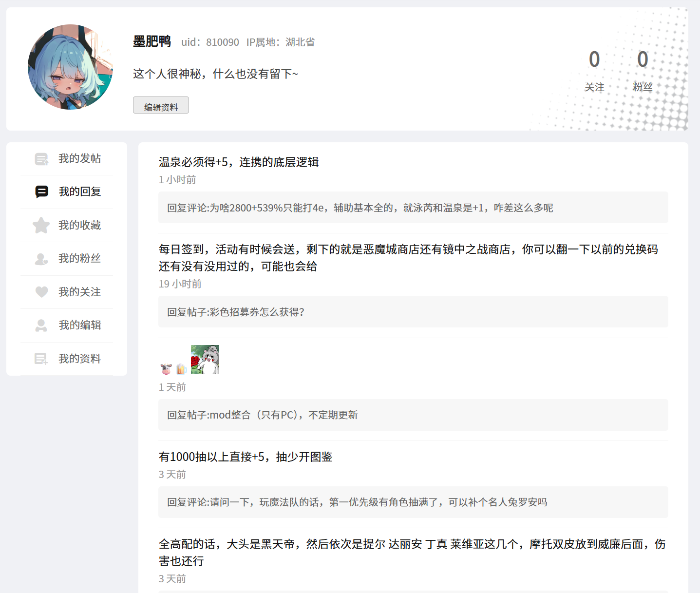
Task: Click the blue-haired anime profile avatar
Action: [x=71, y=67]
